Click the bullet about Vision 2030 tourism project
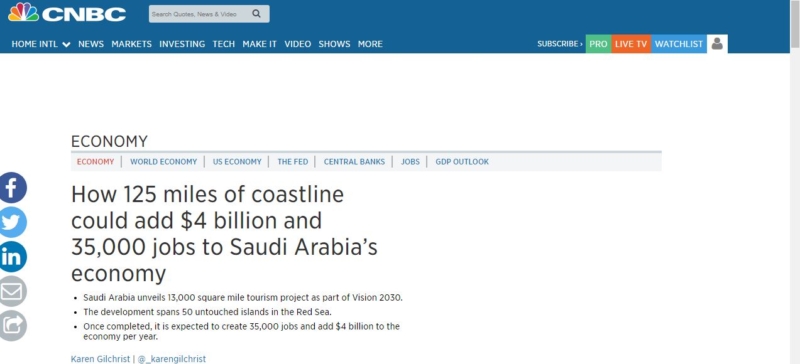 click(243, 298)
